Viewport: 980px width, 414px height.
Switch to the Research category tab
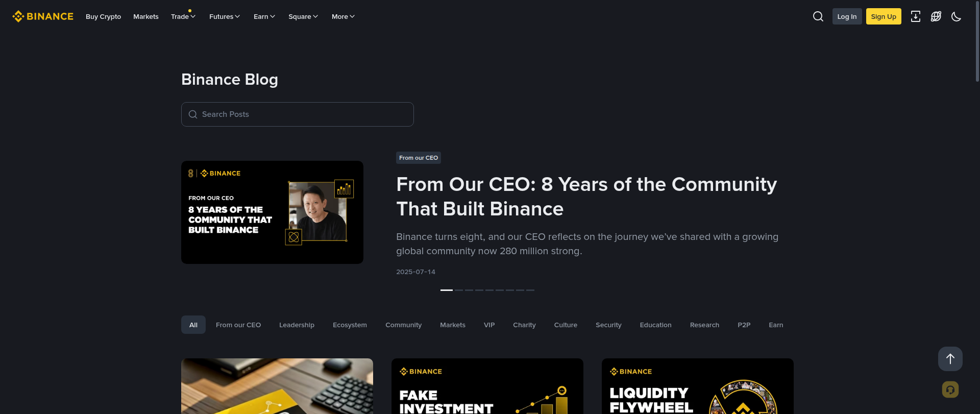[704, 325]
